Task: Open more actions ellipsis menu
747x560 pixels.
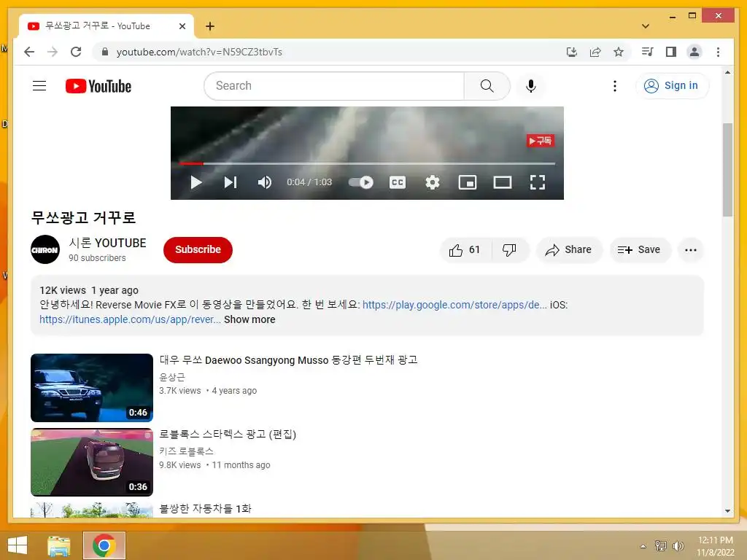Action: pyautogui.click(x=690, y=250)
